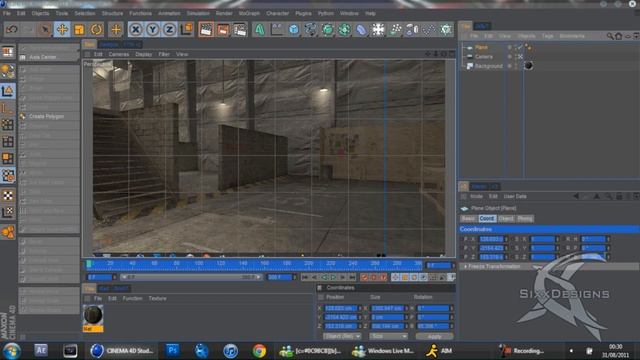
Task: Open Material Manager Function menu
Action: [x=132, y=299]
